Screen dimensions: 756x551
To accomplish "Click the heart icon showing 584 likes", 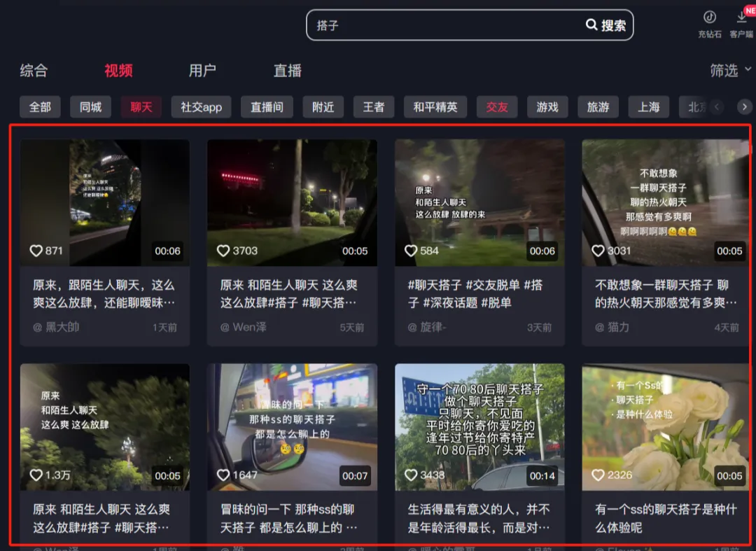I will (x=410, y=249).
